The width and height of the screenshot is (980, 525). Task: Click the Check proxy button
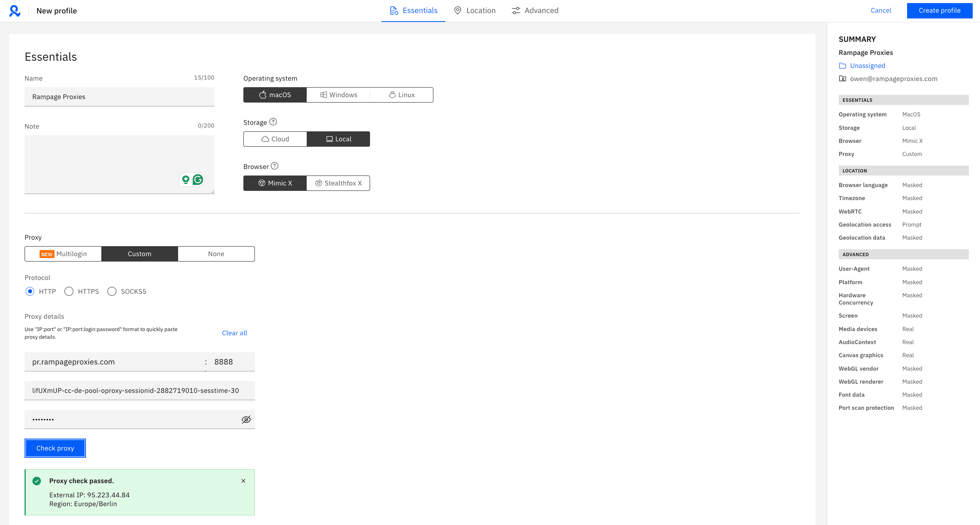click(x=55, y=448)
